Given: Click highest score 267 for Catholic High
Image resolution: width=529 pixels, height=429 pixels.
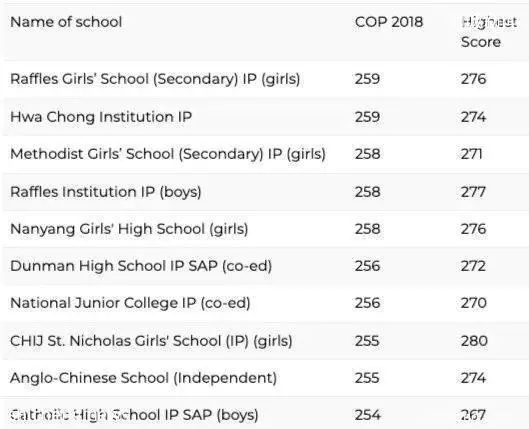Looking at the screenshot, I should [473, 415].
